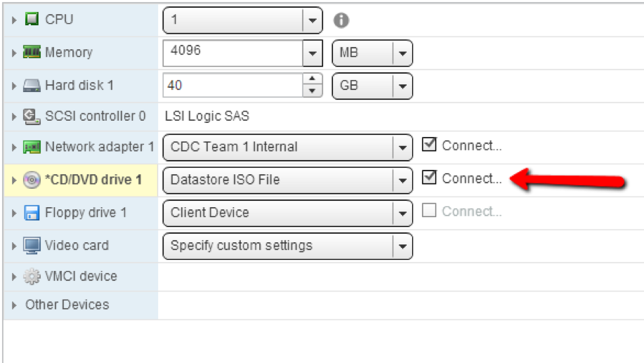Image resolution: width=644 pixels, height=363 pixels.
Task: Expand the VMCI device row
Action: tap(15, 277)
